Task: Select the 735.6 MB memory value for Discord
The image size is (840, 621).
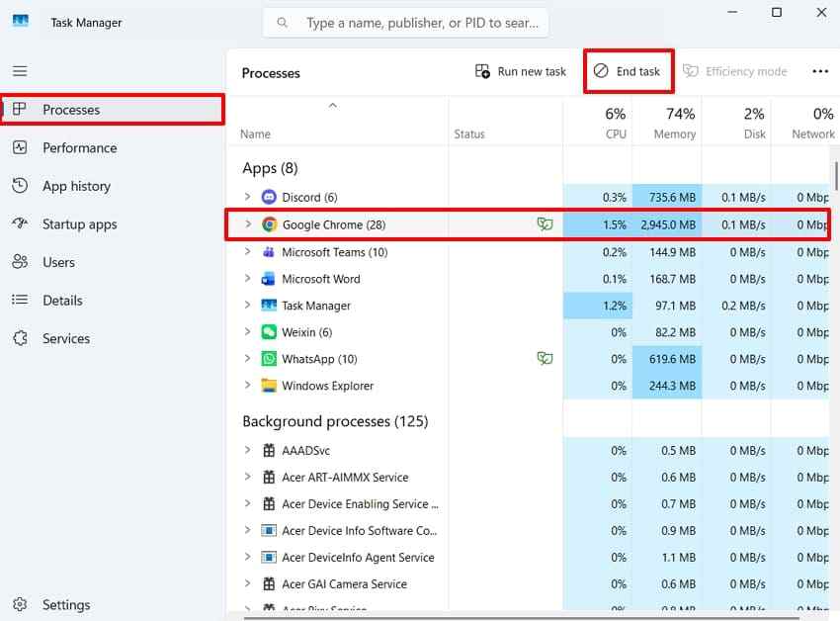Action: pyautogui.click(x=667, y=198)
